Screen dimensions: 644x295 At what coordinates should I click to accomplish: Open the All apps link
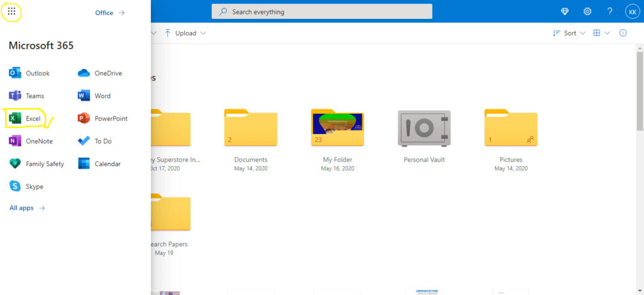click(x=27, y=208)
